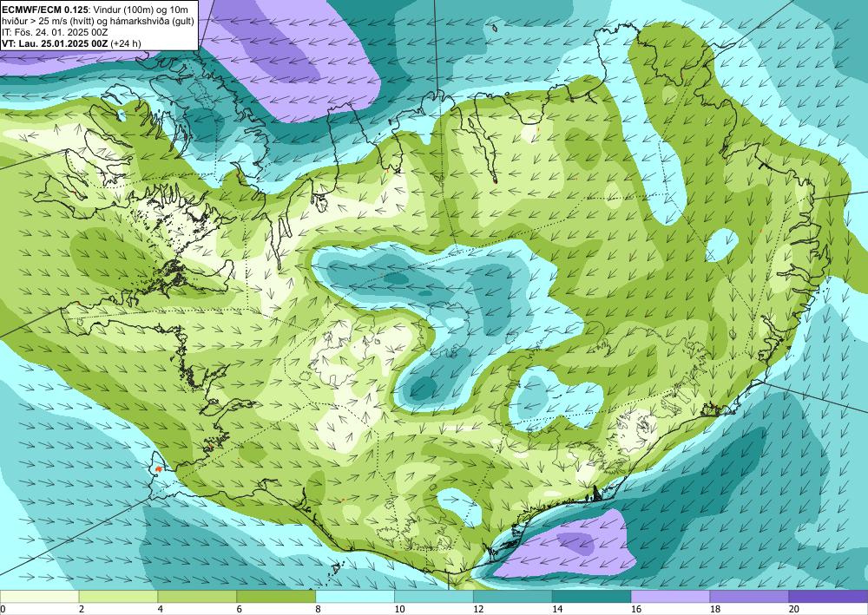Click the legend scale label "20"

(794, 610)
